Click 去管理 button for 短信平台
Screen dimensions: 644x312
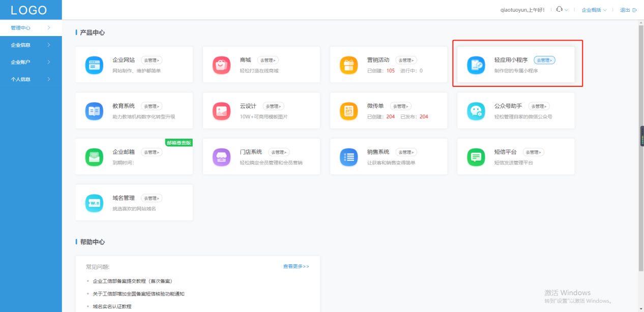point(533,152)
